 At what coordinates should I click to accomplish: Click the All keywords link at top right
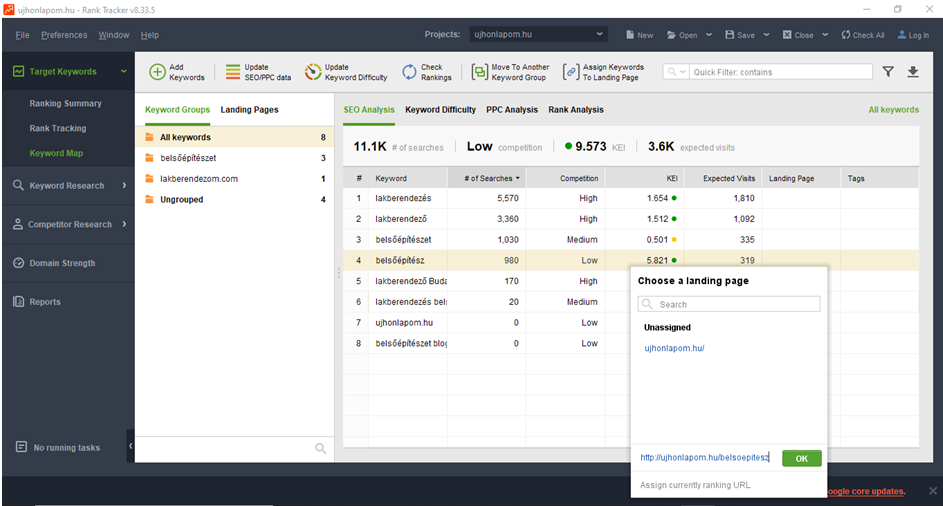click(893, 110)
